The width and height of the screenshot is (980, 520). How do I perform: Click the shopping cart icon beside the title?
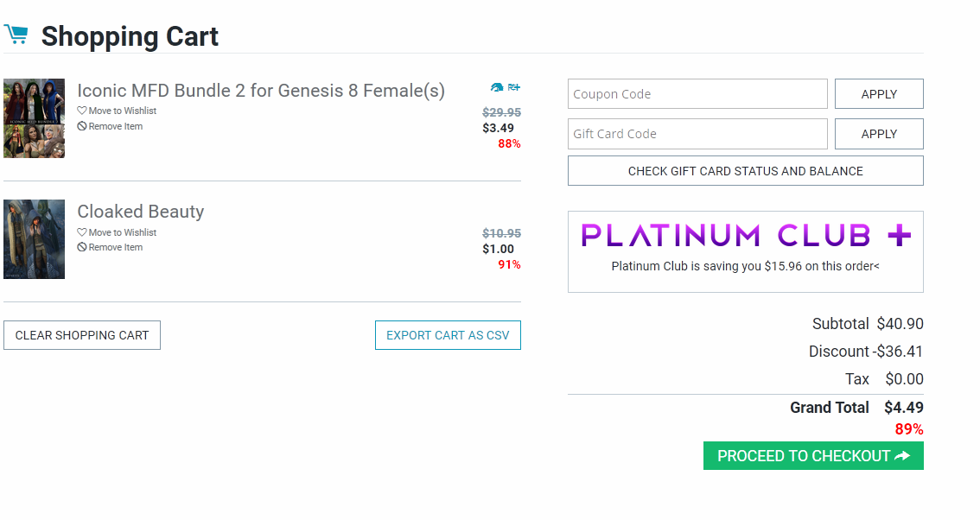pyautogui.click(x=16, y=35)
